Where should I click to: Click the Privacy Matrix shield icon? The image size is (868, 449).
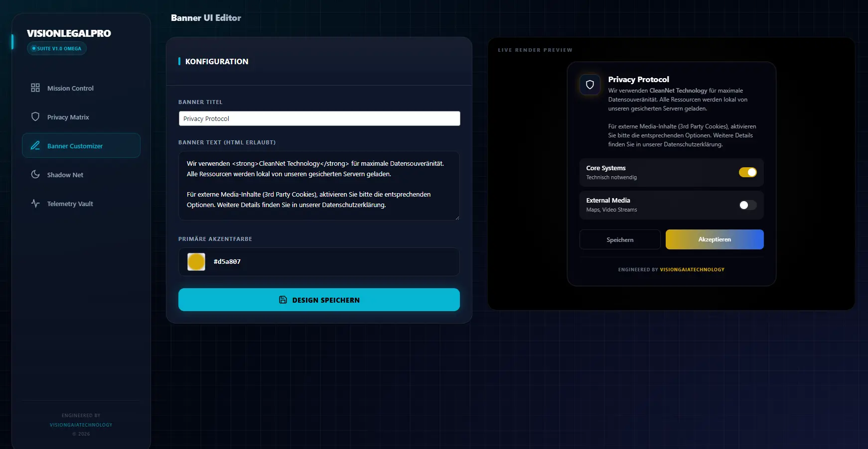35,116
